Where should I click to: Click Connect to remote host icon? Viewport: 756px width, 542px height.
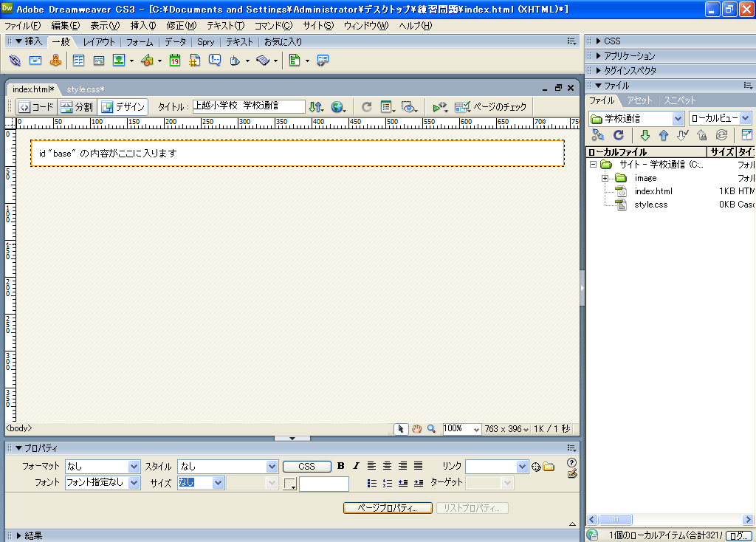[x=598, y=135]
